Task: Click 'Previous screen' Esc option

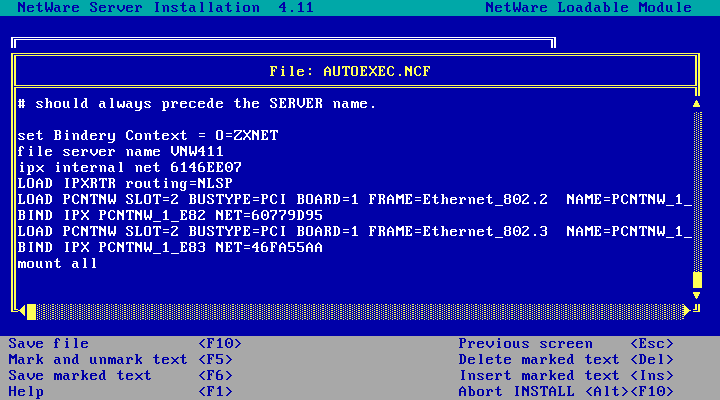Action: [566, 344]
